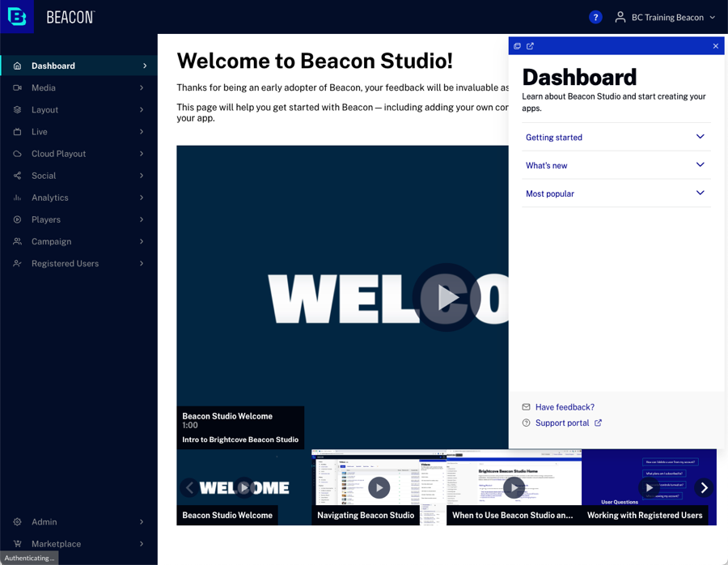Click the BEACON wordmark in header
This screenshot has height=565, width=728.
click(70, 17)
